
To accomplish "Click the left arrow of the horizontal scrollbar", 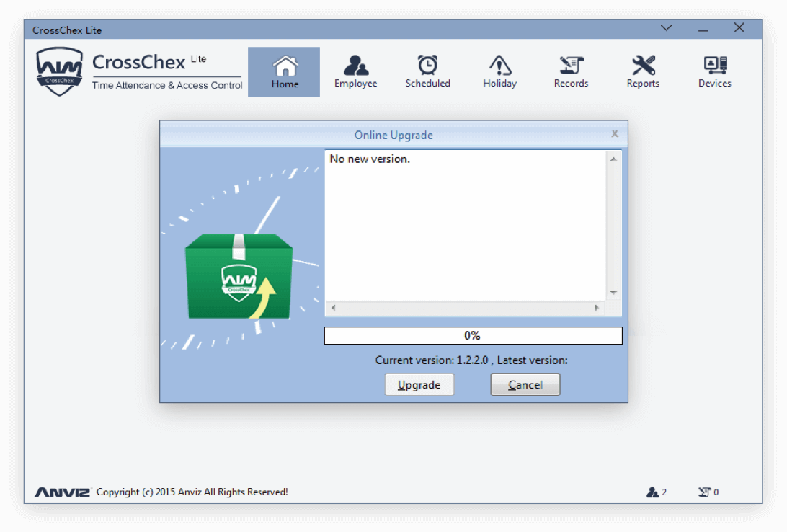I will click(332, 307).
